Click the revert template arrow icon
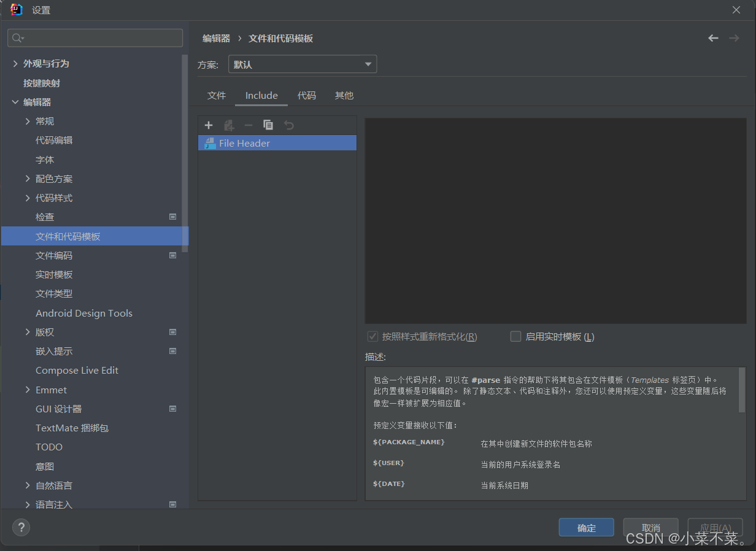The image size is (756, 551). pyautogui.click(x=289, y=125)
